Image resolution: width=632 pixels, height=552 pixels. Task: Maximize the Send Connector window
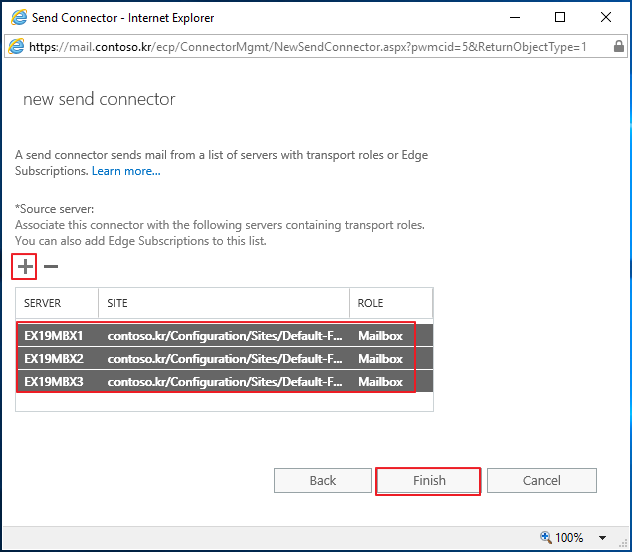coord(560,17)
